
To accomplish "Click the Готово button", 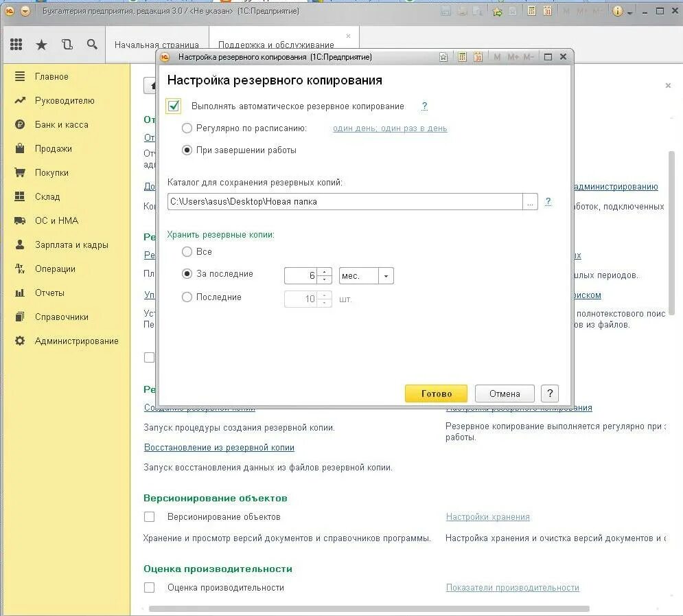I will [436, 393].
